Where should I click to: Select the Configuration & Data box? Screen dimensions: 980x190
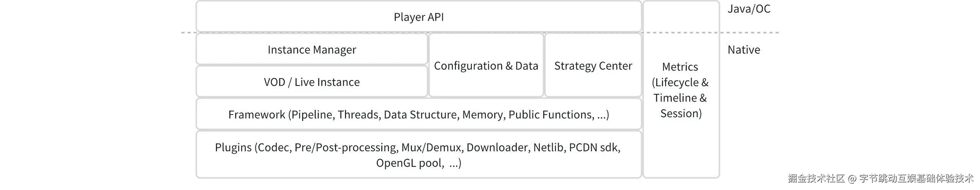point(486,66)
